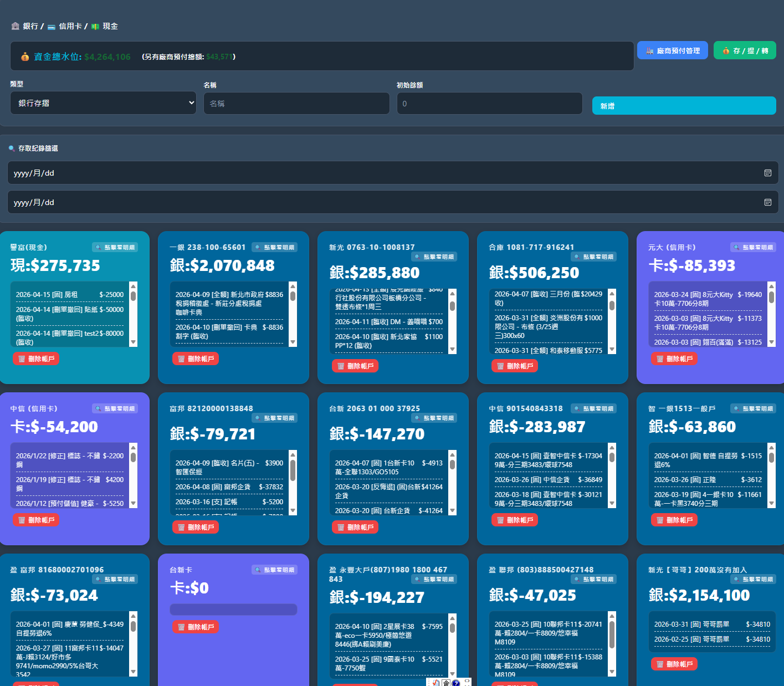The height and width of the screenshot is (686, 784).
Task: Select the 2026-04-15 房租 transaction entry
Action: tap(69, 295)
